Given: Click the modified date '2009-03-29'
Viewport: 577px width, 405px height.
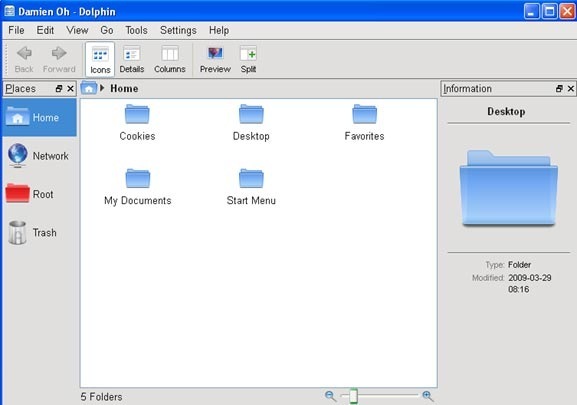Looking at the screenshot, I should click(530, 278).
